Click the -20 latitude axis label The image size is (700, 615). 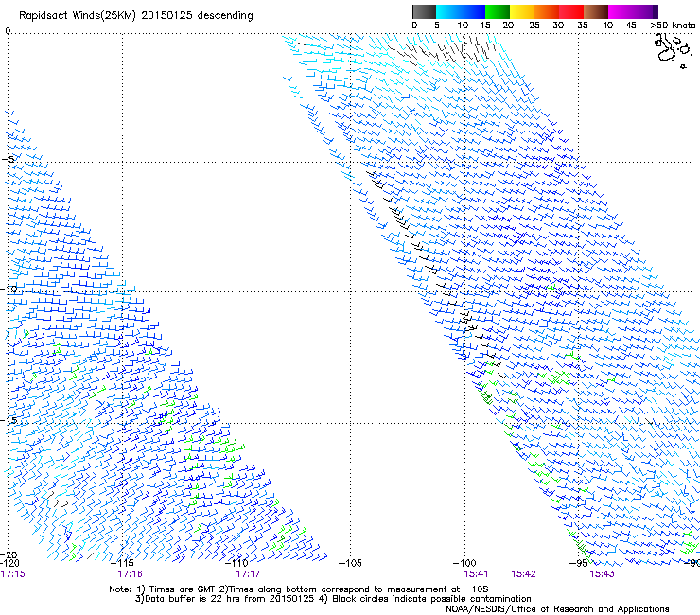pyautogui.click(x=9, y=555)
